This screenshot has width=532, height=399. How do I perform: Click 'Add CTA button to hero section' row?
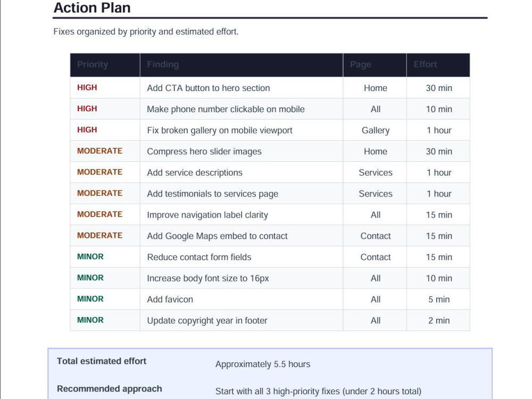270,88
